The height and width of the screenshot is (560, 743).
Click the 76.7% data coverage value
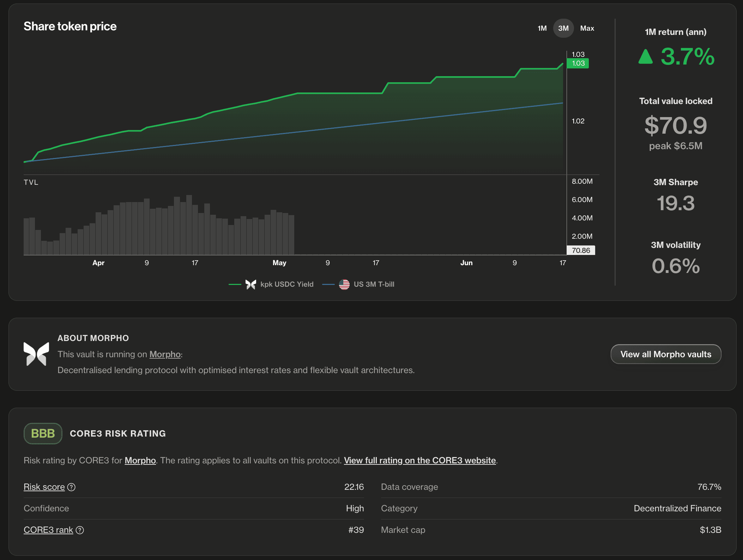(x=709, y=487)
